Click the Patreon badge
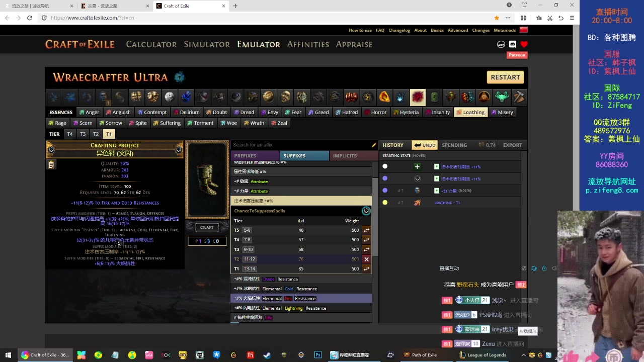 (x=517, y=55)
